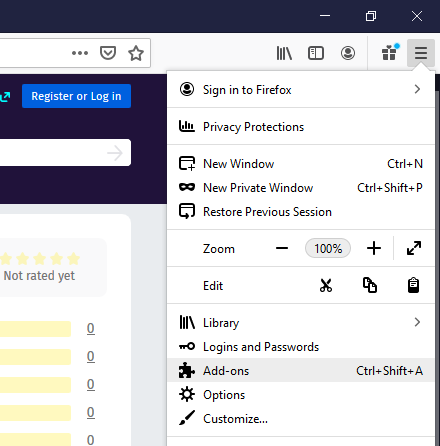Expand the Library submenu chevron
This screenshot has height=446, width=440.
tap(417, 322)
